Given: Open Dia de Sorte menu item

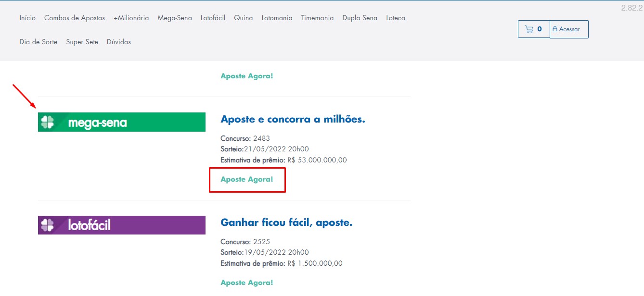Looking at the screenshot, I should click(39, 42).
